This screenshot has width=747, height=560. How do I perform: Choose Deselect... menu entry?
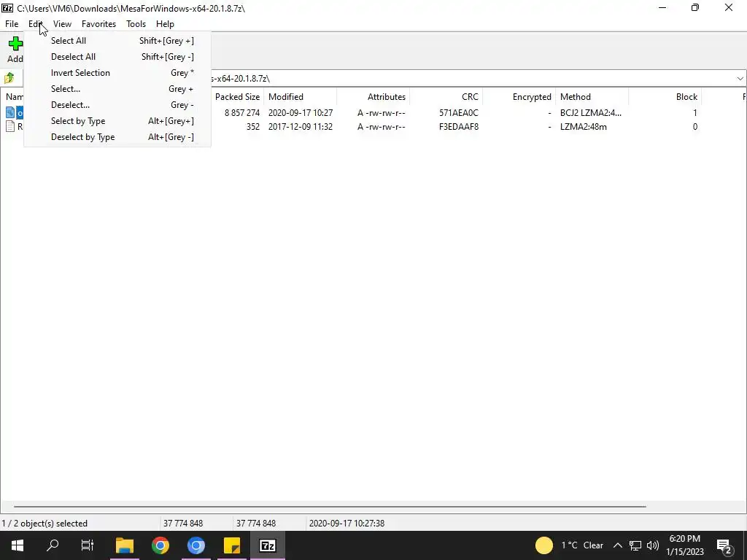[x=117, y=105]
